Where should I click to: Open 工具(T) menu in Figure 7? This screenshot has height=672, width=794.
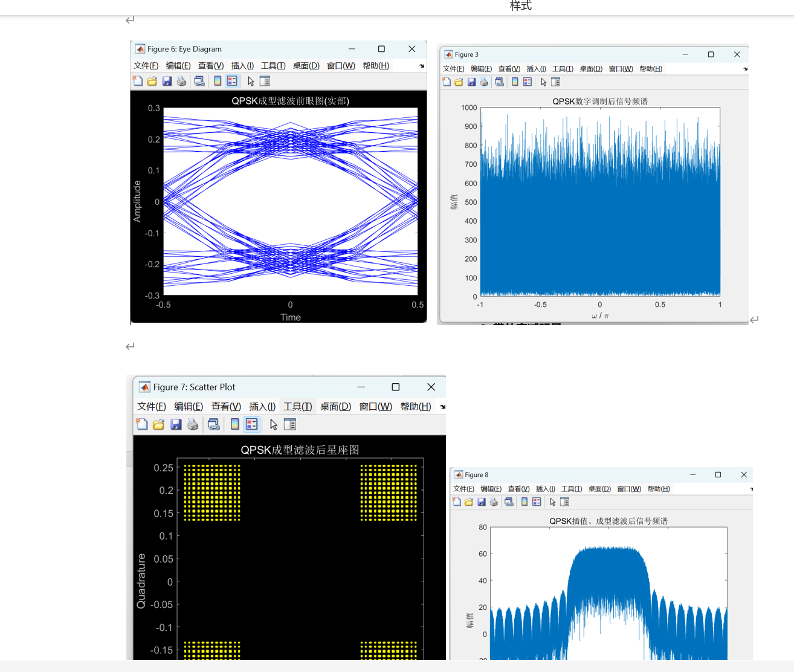coord(298,407)
